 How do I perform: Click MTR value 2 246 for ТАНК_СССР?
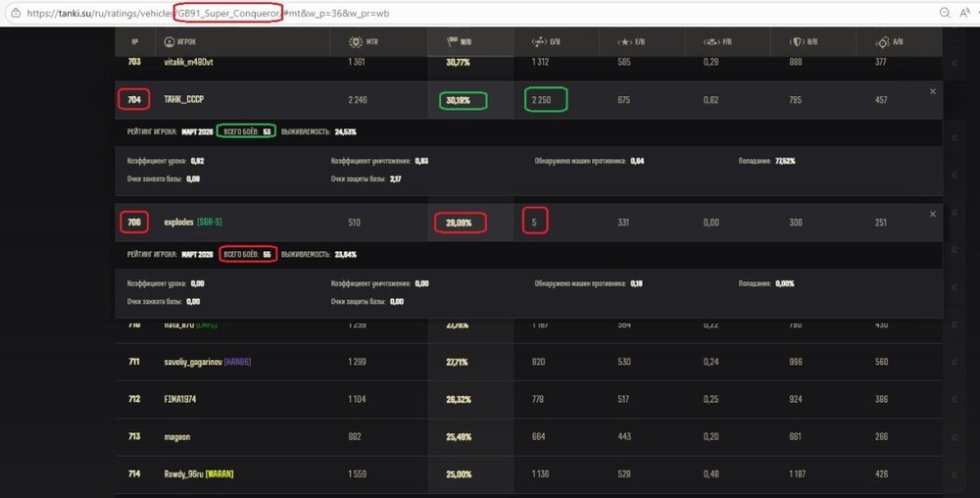(358, 100)
